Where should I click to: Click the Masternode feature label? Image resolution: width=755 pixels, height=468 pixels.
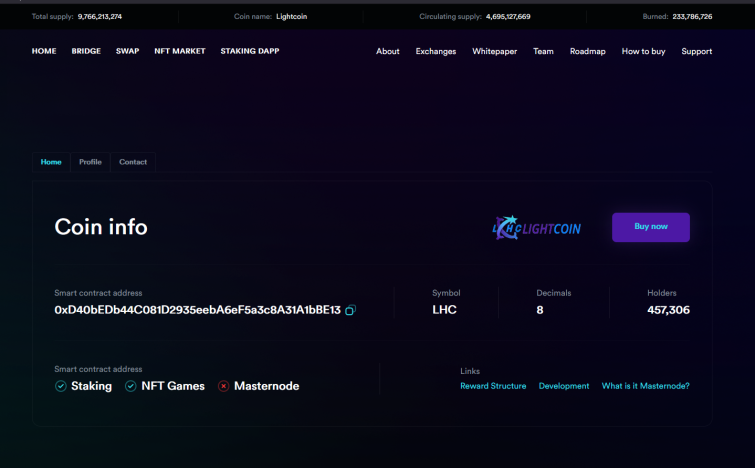[x=267, y=386]
